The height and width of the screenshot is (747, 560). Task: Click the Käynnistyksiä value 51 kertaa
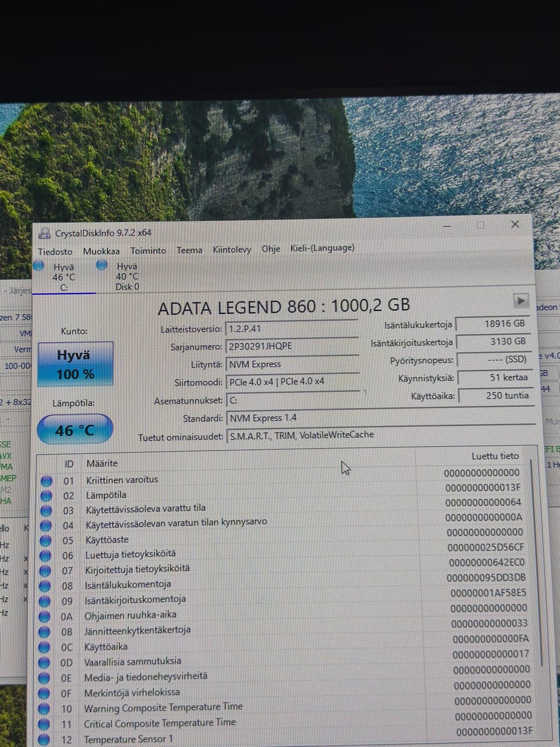coord(495,378)
